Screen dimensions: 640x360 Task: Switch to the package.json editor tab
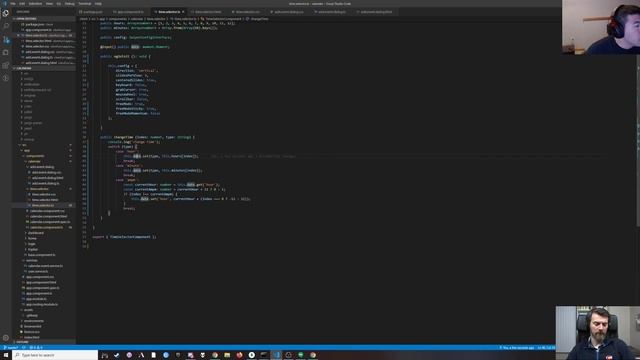[93, 12]
